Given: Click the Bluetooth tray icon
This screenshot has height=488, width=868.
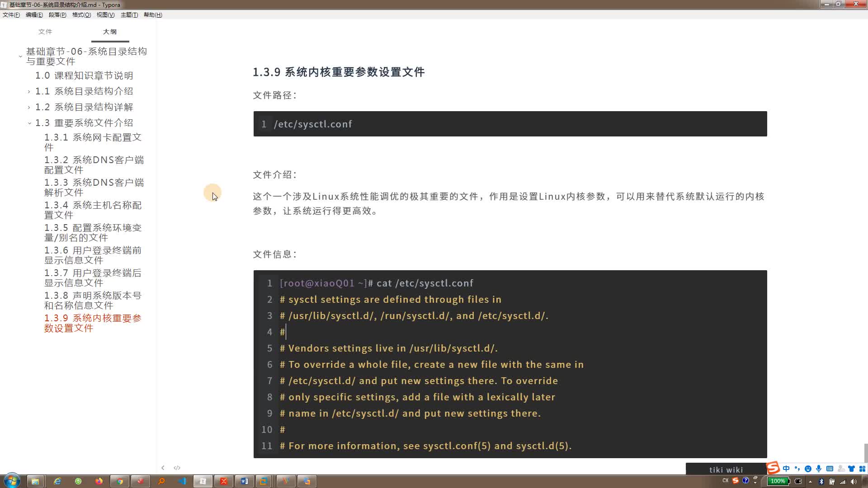Looking at the screenshot, I should (821, 482).
